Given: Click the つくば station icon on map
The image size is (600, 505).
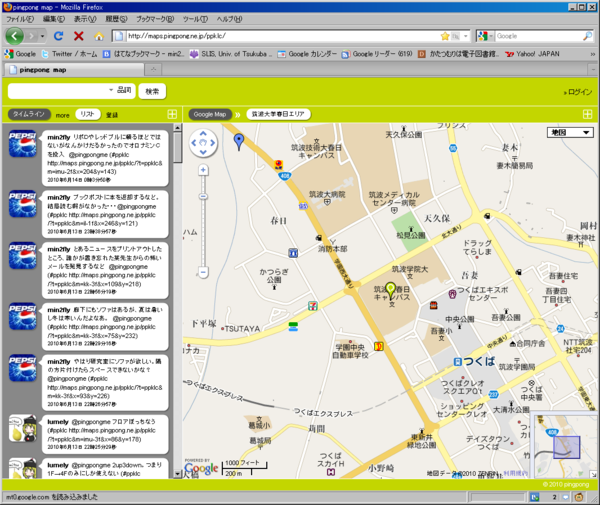Looking at the screenshot, I should click(457, 362).
